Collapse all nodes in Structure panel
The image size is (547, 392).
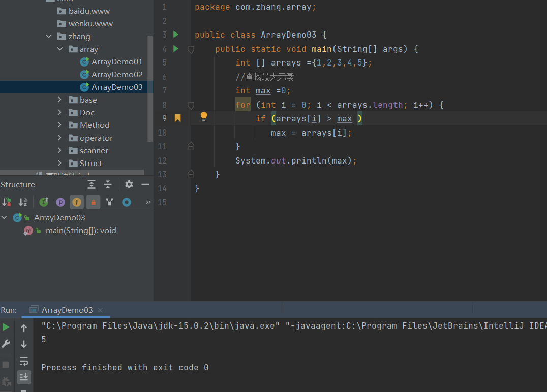(x=108, y=184)
